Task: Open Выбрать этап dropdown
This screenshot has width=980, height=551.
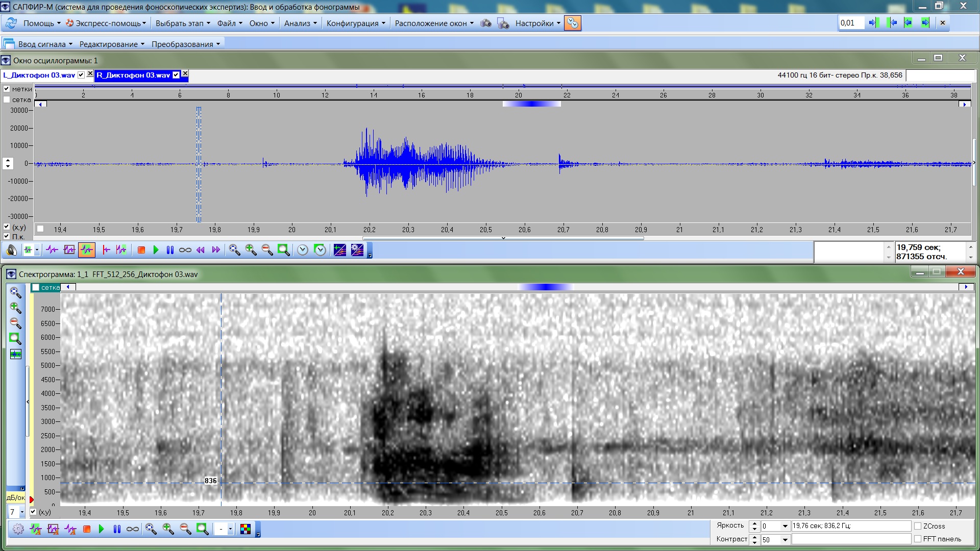Action: [183, 23]
